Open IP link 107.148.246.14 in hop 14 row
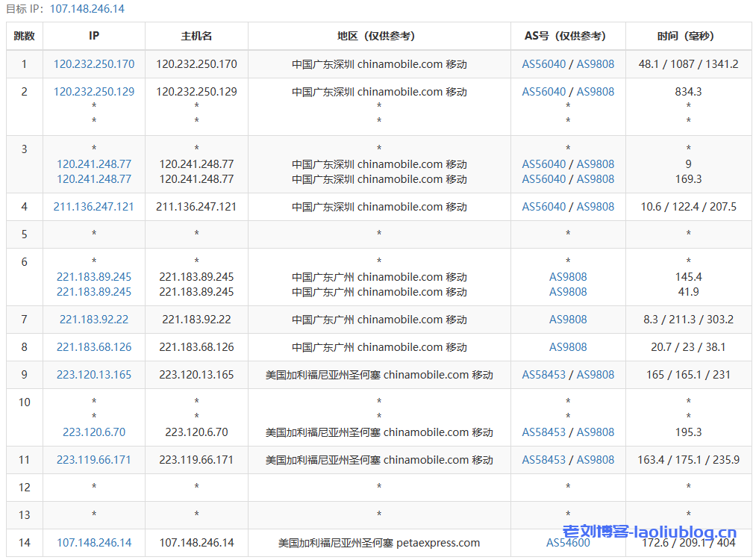 (x=94, y=543)
